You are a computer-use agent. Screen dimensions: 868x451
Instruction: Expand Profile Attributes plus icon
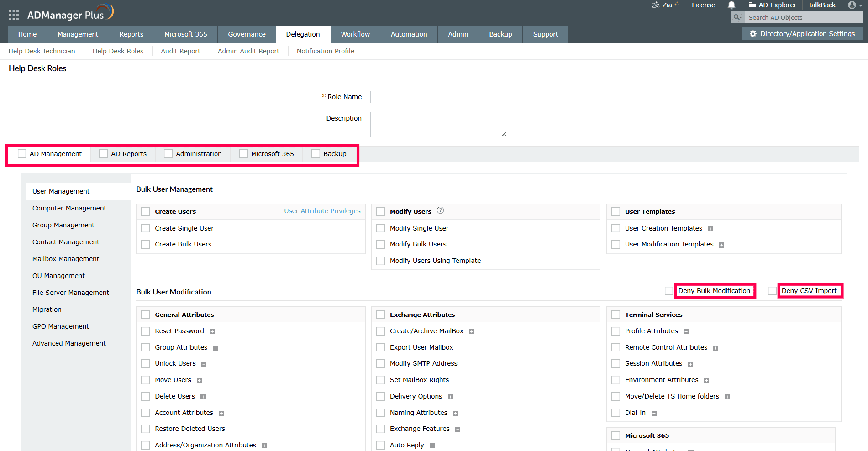point(686,332)
